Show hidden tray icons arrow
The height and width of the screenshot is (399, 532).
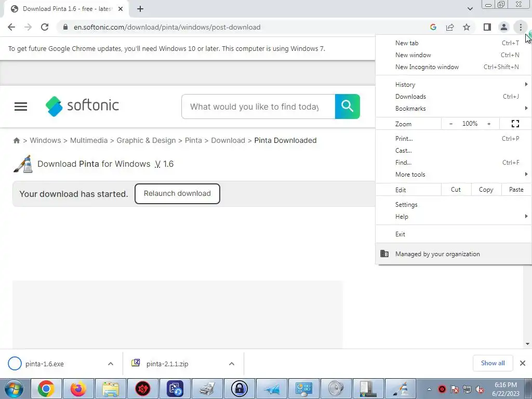click(429, 389)
